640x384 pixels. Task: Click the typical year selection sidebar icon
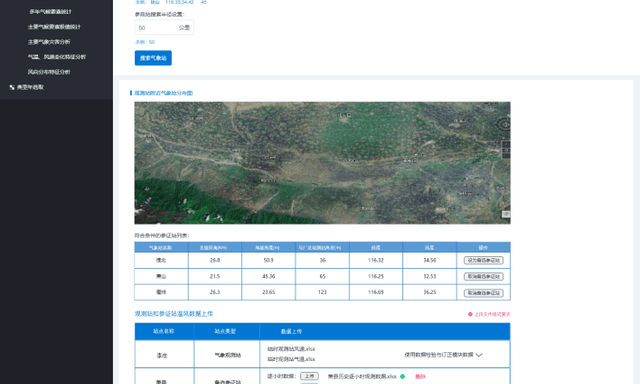pyautogui.click(x=12, y=87)
